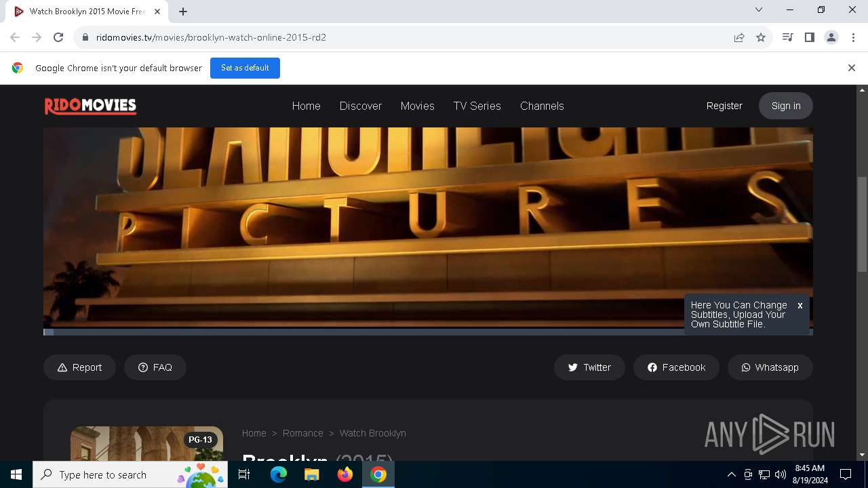Open the Channels page
This screenshot has width=868, height=488.
pos(542,106)
